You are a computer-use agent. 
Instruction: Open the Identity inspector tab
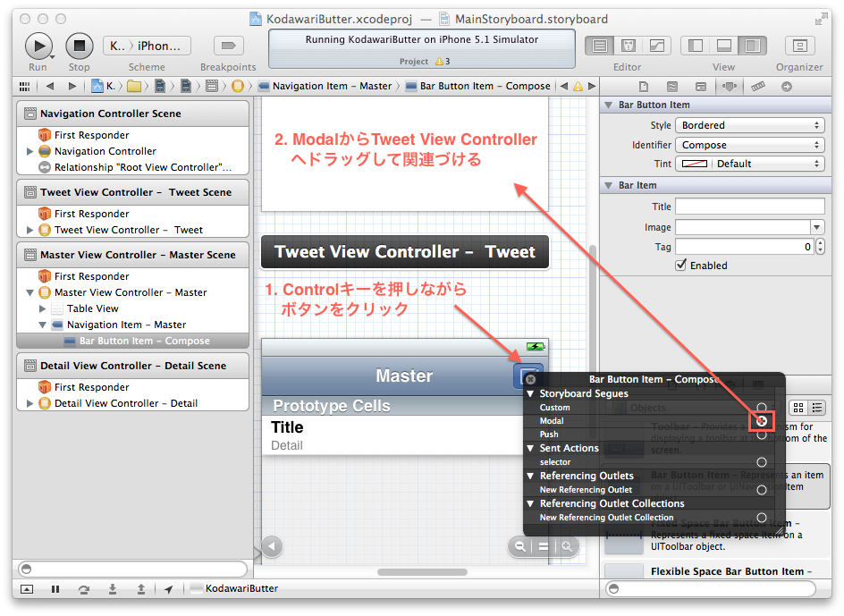click(x=701, y=86)
